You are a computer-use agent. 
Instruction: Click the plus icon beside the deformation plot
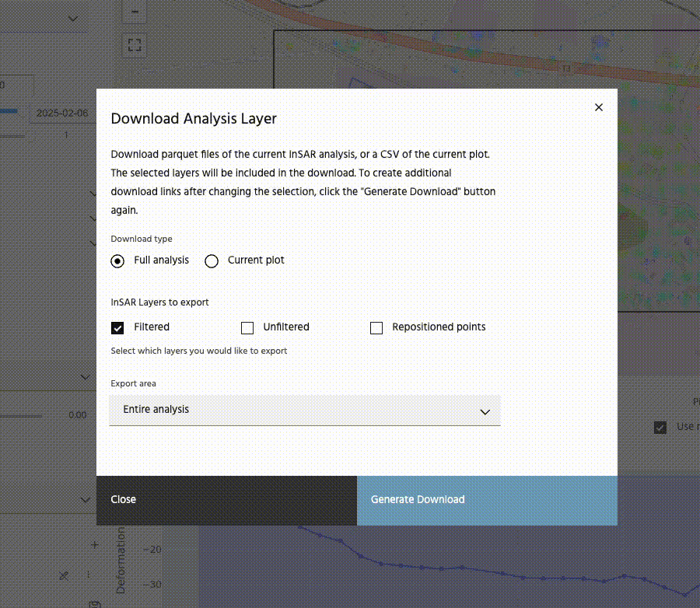[x=94, y=545]
